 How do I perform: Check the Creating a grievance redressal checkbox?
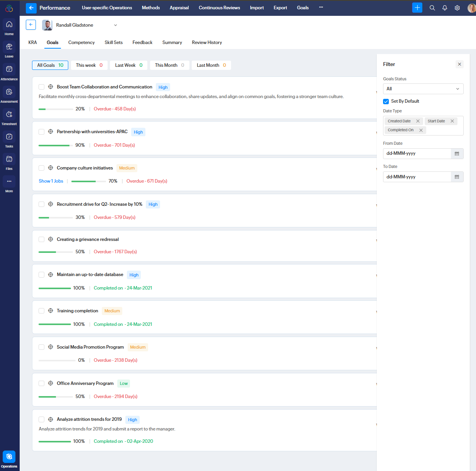tap(41, 239)
